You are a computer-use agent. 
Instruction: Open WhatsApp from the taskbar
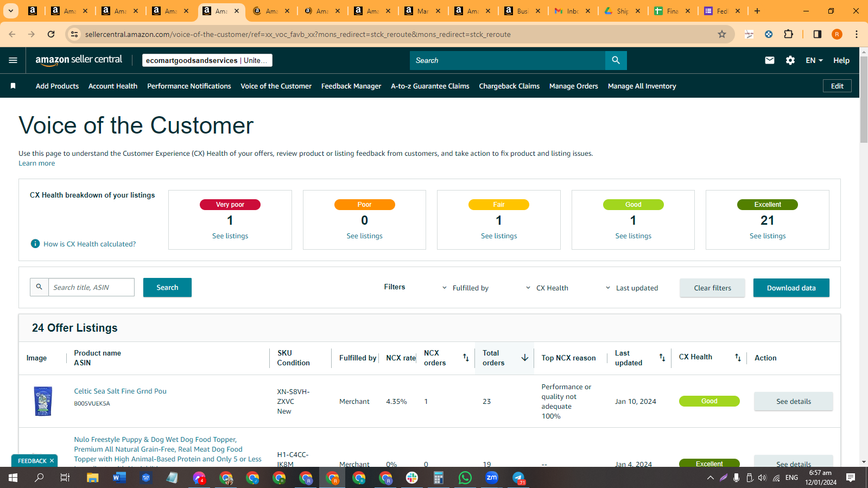click(x=465, y=478)
